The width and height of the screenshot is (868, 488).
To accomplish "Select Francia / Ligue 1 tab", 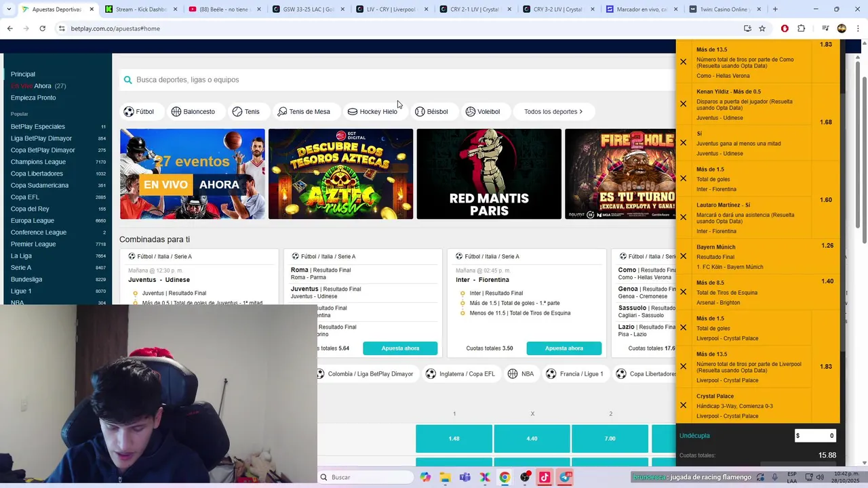I will coord(574,373).
